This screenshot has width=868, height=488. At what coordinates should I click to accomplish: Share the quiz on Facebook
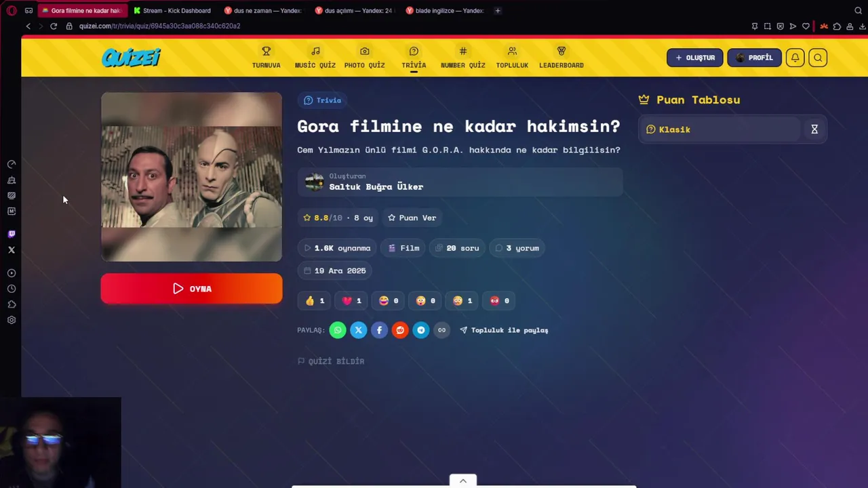coord(379,330)
